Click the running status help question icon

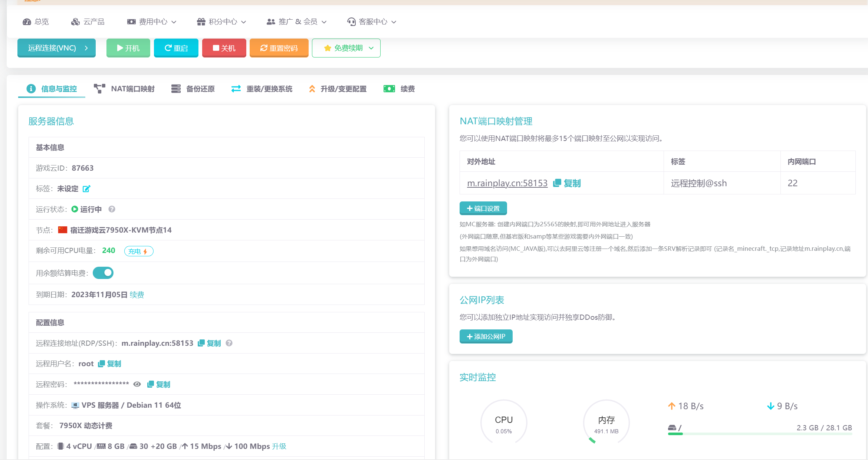point(112,209)
